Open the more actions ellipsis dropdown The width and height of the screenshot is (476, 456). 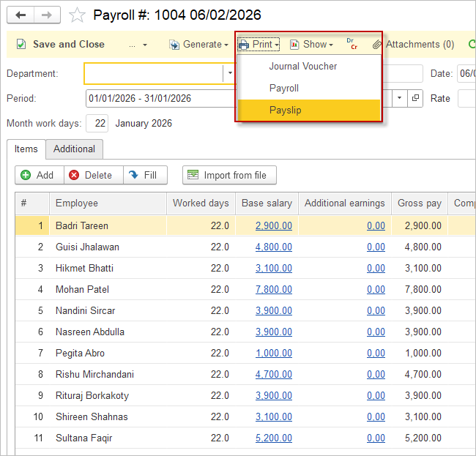click(x=138, y=45)
